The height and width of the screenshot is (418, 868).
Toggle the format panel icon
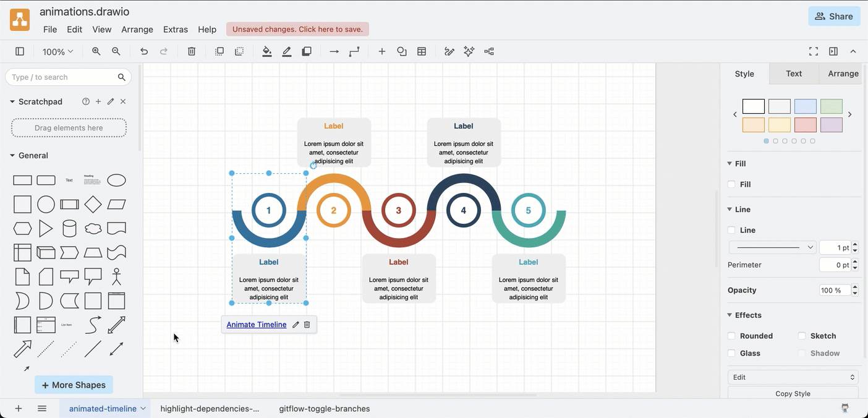tap(833, 52)
